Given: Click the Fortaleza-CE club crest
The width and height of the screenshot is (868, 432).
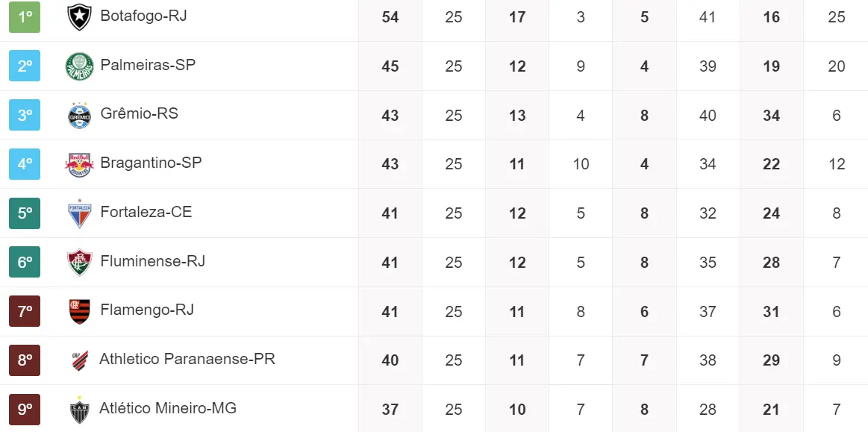Looking at the screenshot, I should tap(79, 213).
